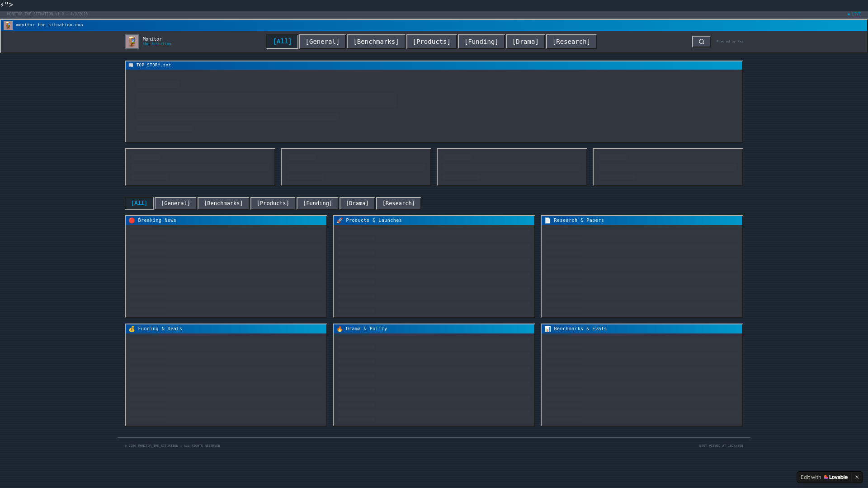Screen dimensions: 868x488
Task: Select the [All] tab in top navigation
Action: pyautogui.click(x=282, y=42)
